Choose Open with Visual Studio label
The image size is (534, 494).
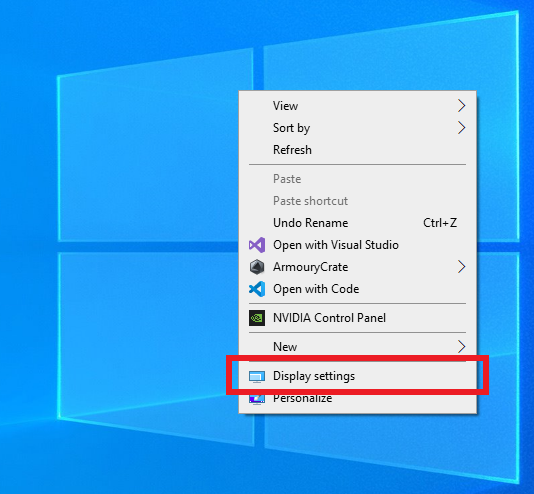(x=336, y=245)
